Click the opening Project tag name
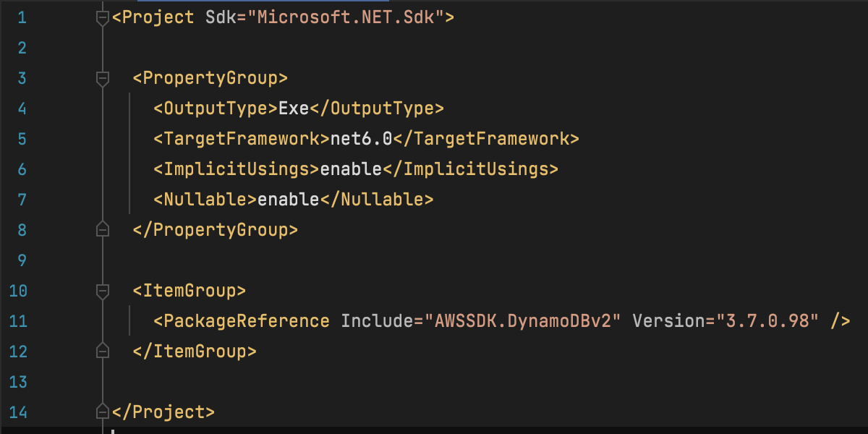Screen dimensions: 868x434 coord(158,17)
